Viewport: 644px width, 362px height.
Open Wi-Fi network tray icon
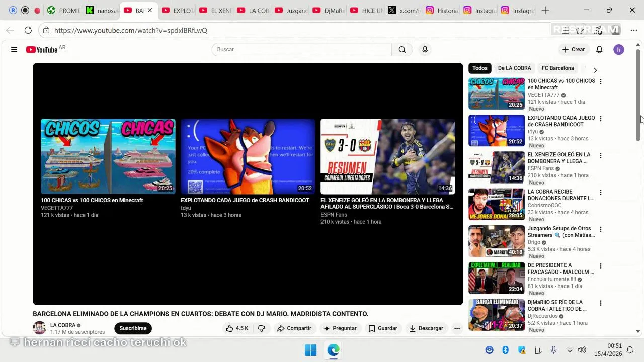click(x=570, y=350)
